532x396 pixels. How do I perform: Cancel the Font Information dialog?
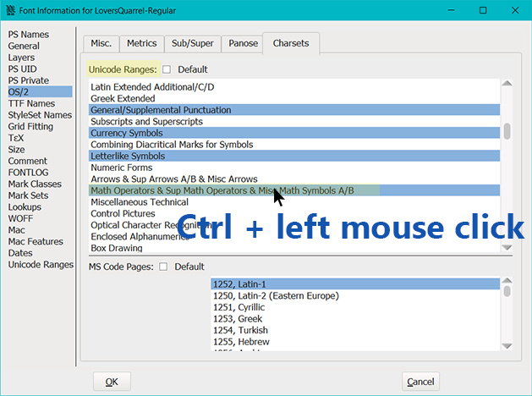click(420, 382)
